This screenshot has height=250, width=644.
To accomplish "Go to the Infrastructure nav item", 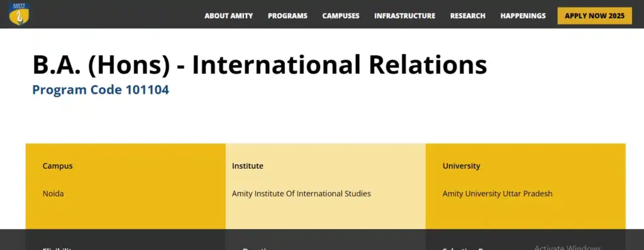I will 404,16.
